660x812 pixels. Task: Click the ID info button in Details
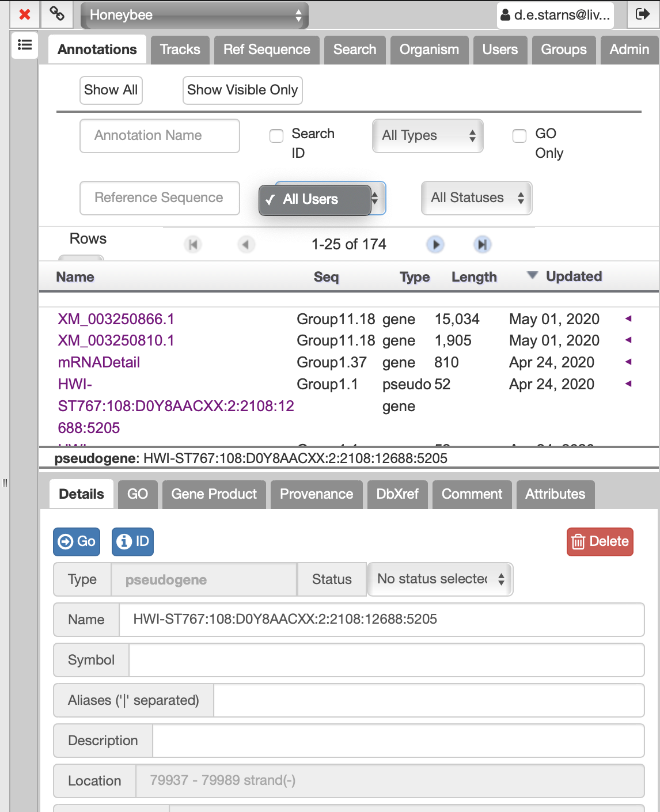pyautogui.click(x=132, y=541)
